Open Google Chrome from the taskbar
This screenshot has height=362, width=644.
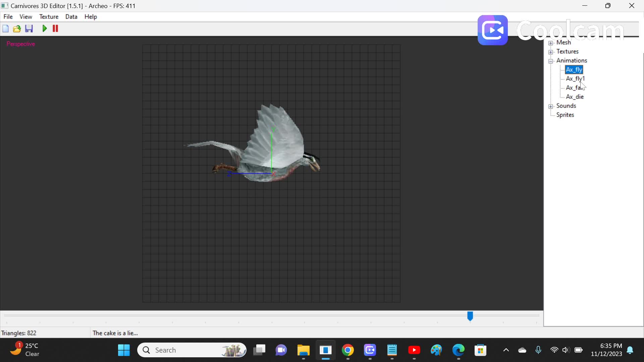[x=348, y=350]
